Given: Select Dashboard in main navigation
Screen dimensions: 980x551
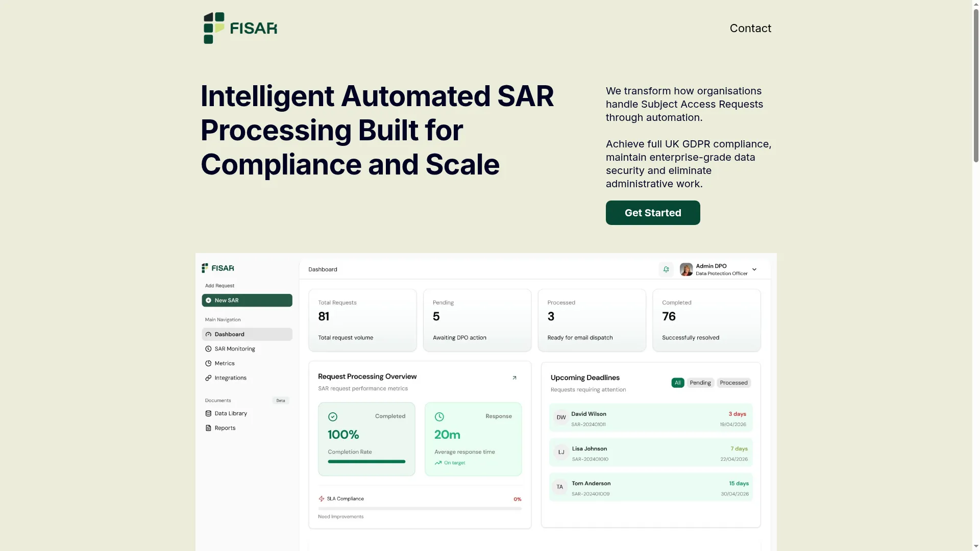Looking at the screenshot, I should click(247, 334).
